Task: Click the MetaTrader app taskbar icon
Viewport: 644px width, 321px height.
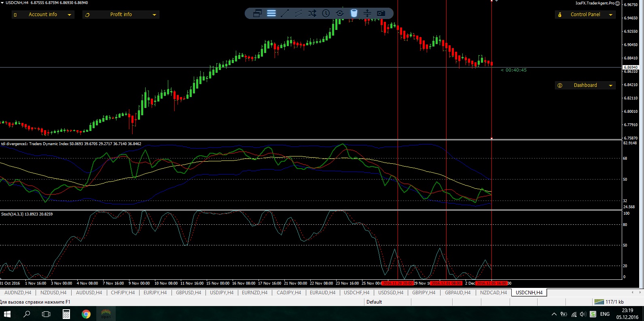Action: coord(106,314)
